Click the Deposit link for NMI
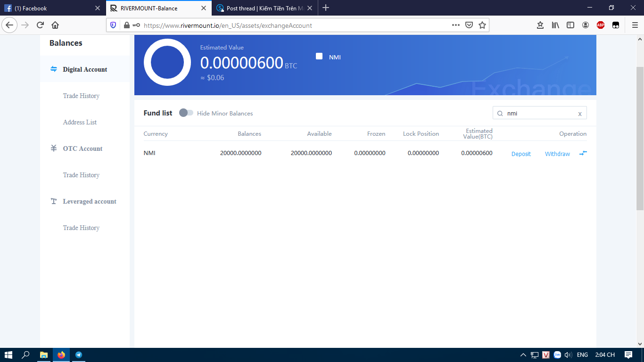The width and height of the screenshot is (644, 362). coord(521,154)
